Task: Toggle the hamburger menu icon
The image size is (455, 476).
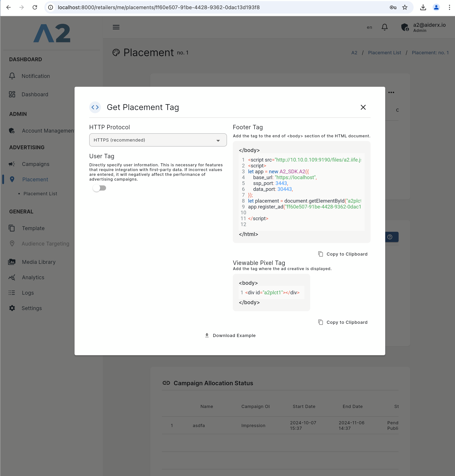Action: pyautogui.click(x=116, y=27)
